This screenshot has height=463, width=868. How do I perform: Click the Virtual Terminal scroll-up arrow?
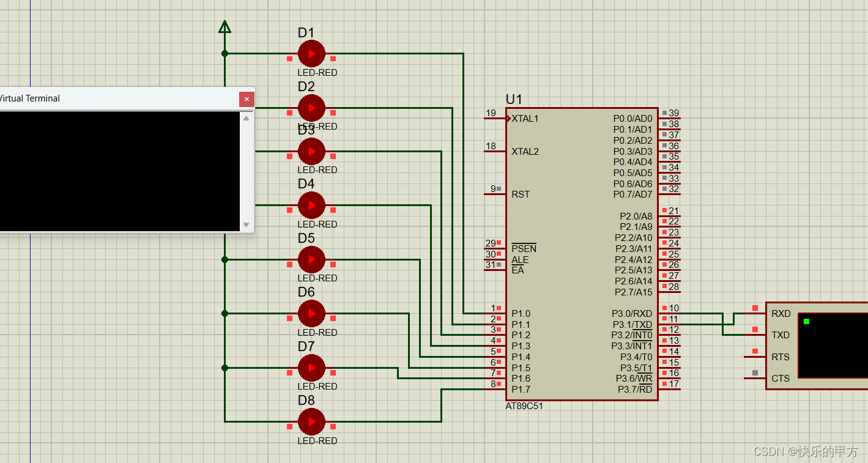246,119
